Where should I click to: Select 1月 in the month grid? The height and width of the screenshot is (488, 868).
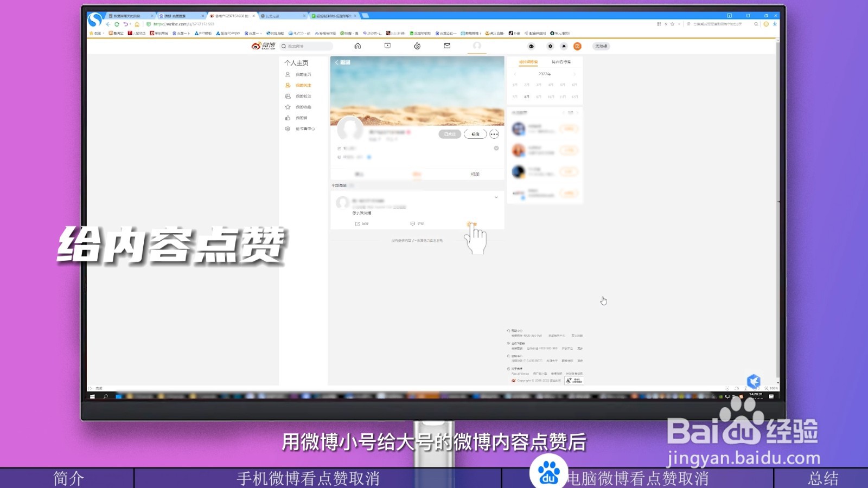pyautogui.click(x=515, y=85)
